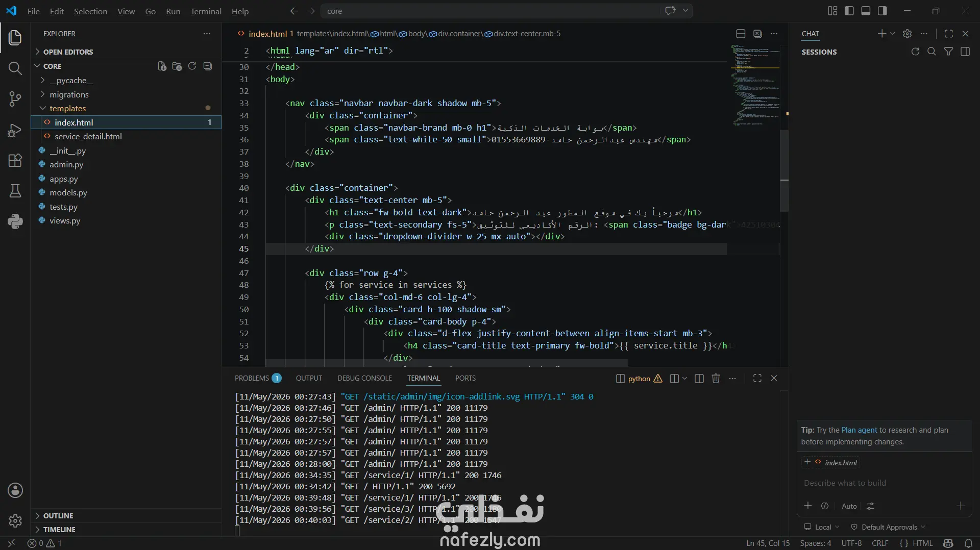
Task: Switch to the OUTPUT tab
Action: [309, 378]
